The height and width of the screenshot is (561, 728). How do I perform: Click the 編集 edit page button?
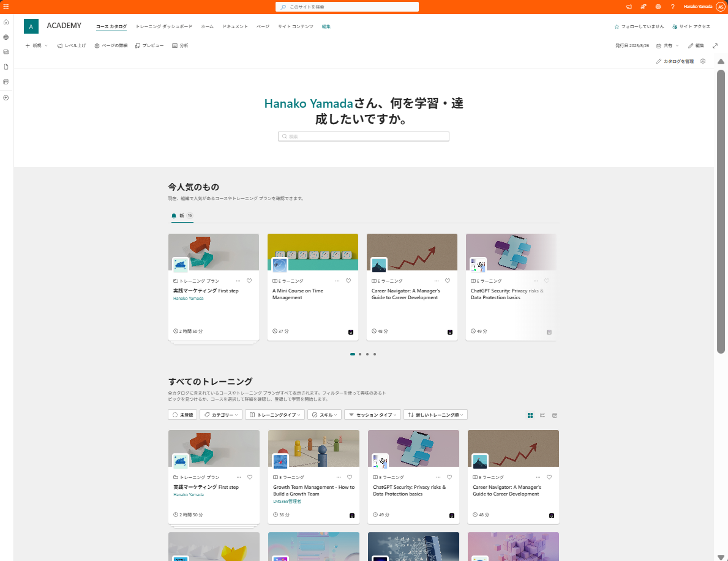click(696, 45)
